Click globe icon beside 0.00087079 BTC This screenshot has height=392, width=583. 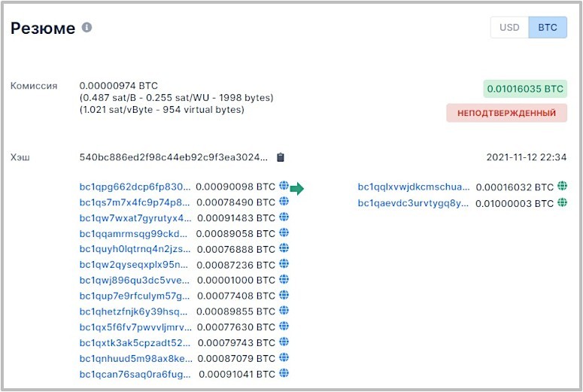coord(284,357)
